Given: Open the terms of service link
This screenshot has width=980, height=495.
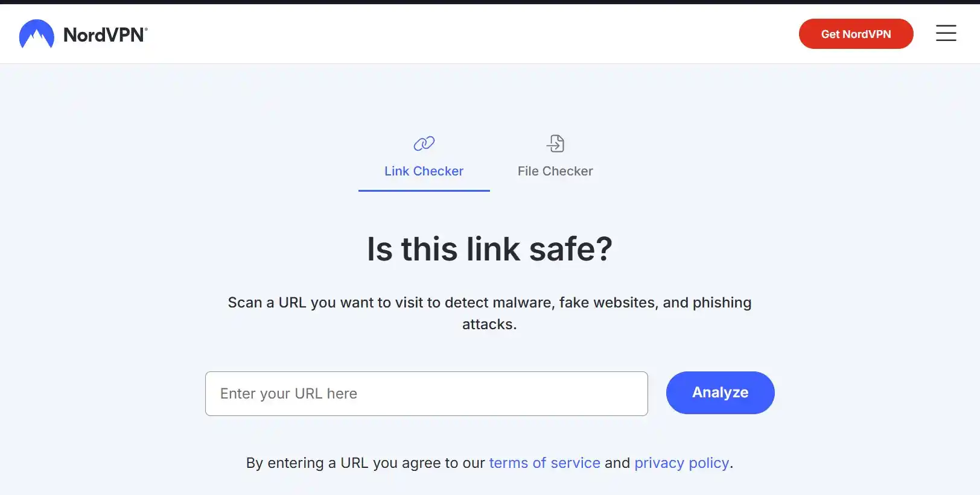Looking at the screenshot, I should coord(544,463).
